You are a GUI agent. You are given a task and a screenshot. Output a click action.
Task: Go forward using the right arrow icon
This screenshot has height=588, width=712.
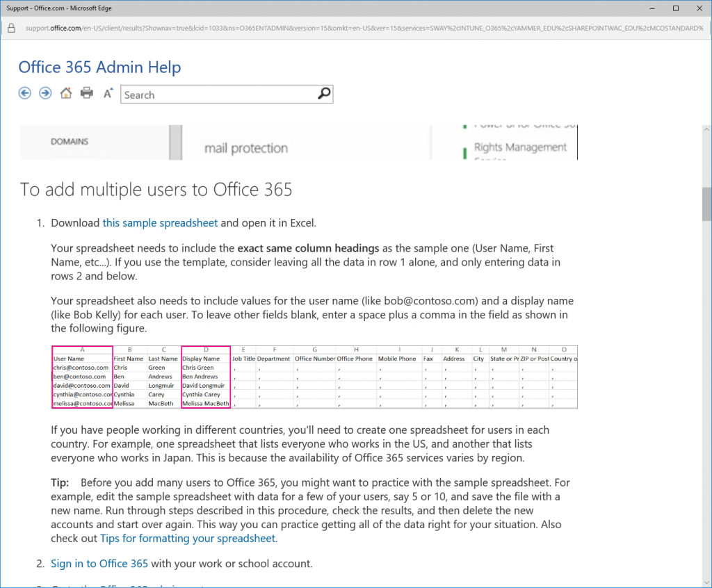coord(45,93)
